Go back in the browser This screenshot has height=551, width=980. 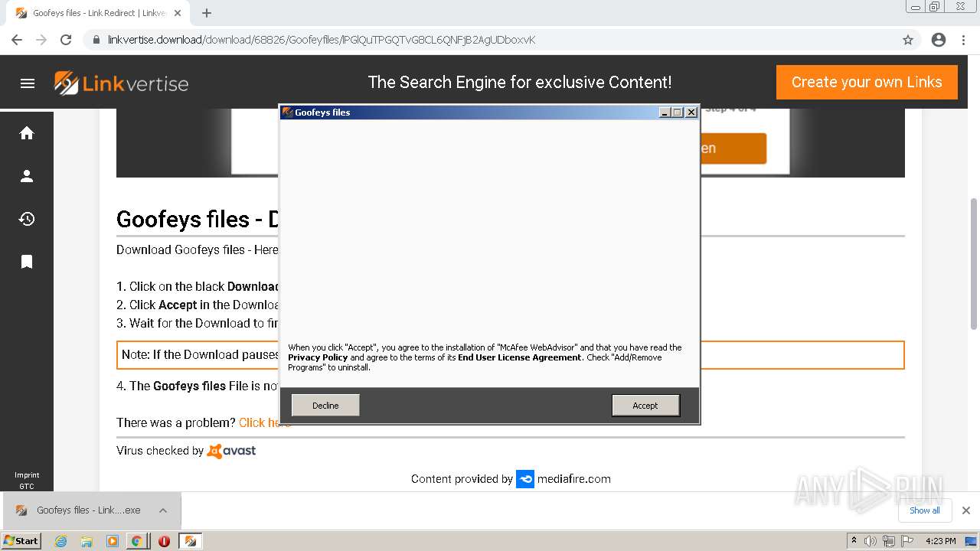coord(17,40)
